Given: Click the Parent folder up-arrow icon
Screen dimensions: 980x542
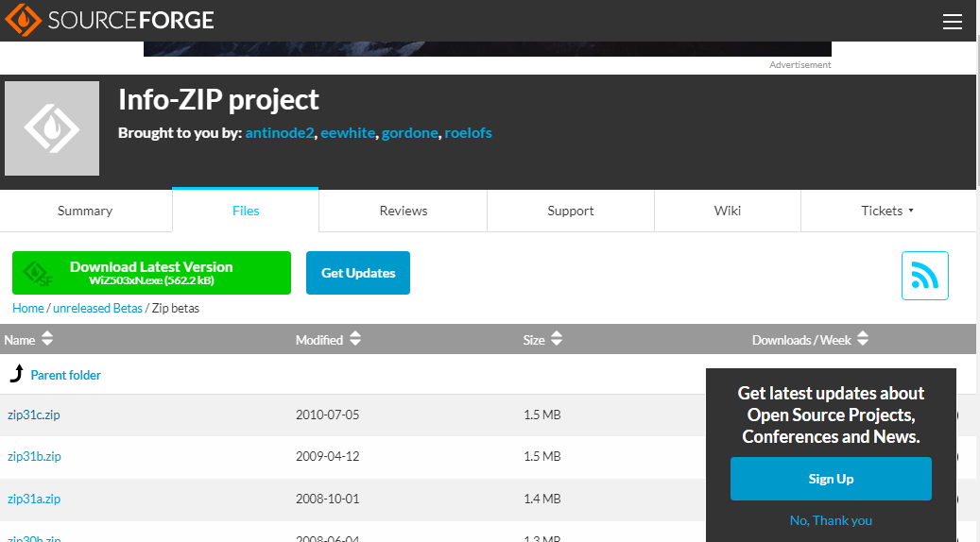Looking at the screenshot, I should pyautogui.click(x=17, y=373).
